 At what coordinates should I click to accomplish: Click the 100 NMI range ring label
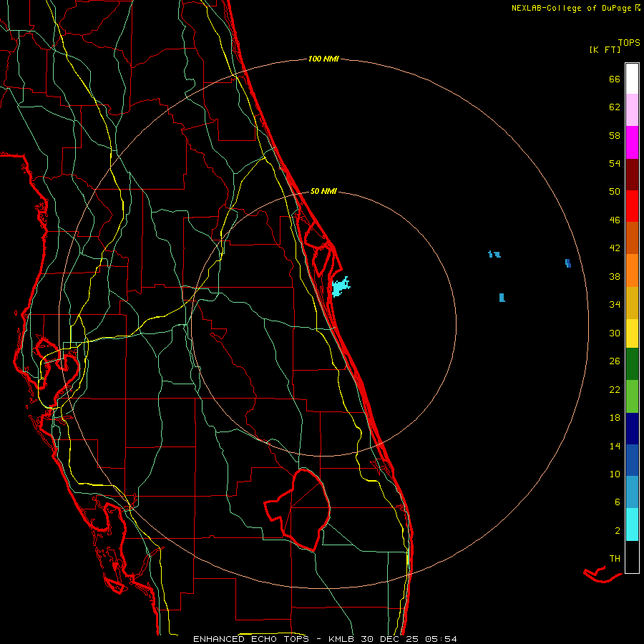point(323,59)
